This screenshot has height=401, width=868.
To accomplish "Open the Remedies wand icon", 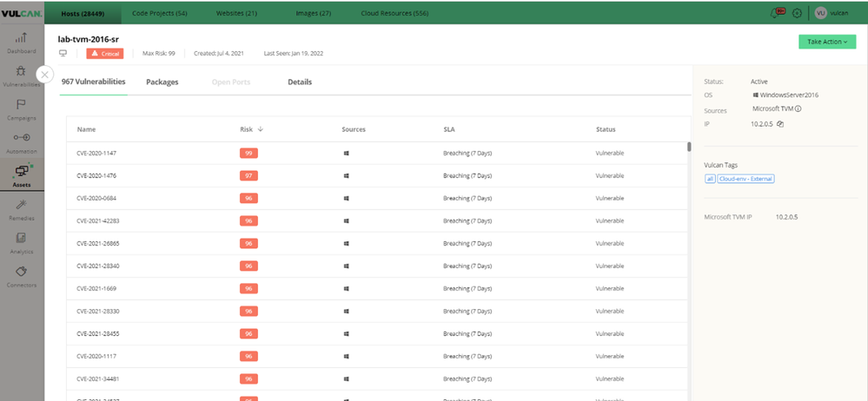I will pos(22,205).
